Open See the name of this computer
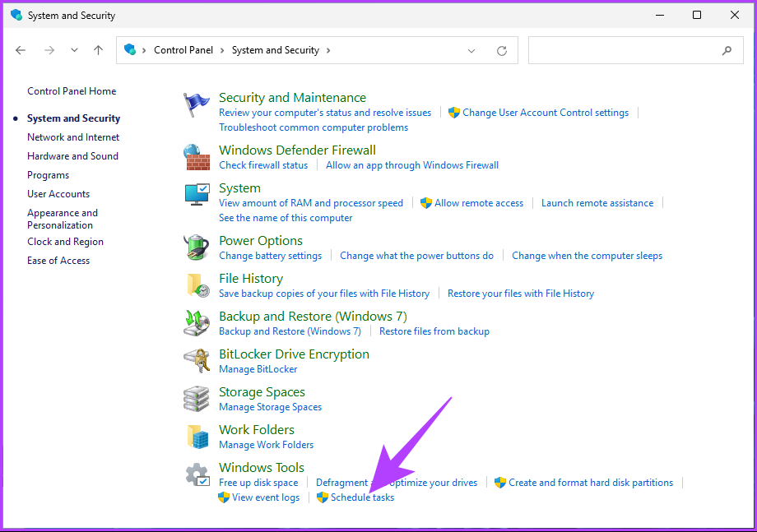The height and width of the screenshot is (532, 757). coord(286,218)
